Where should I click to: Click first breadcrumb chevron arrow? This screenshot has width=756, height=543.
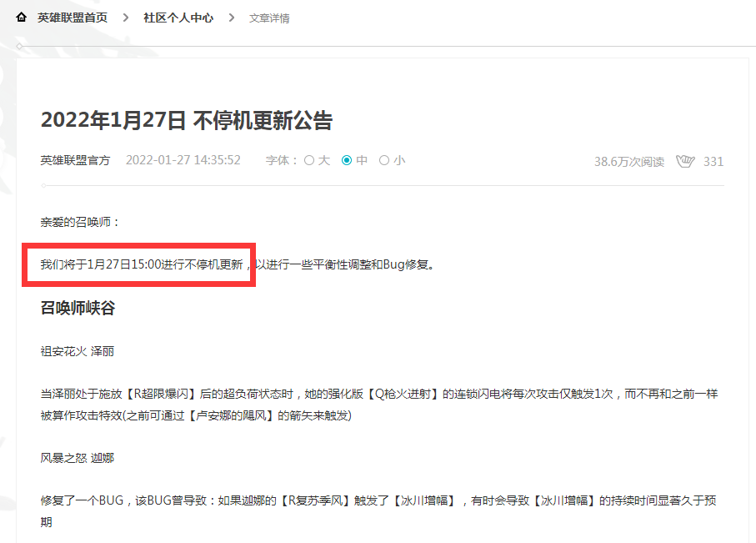click(126, 18)
